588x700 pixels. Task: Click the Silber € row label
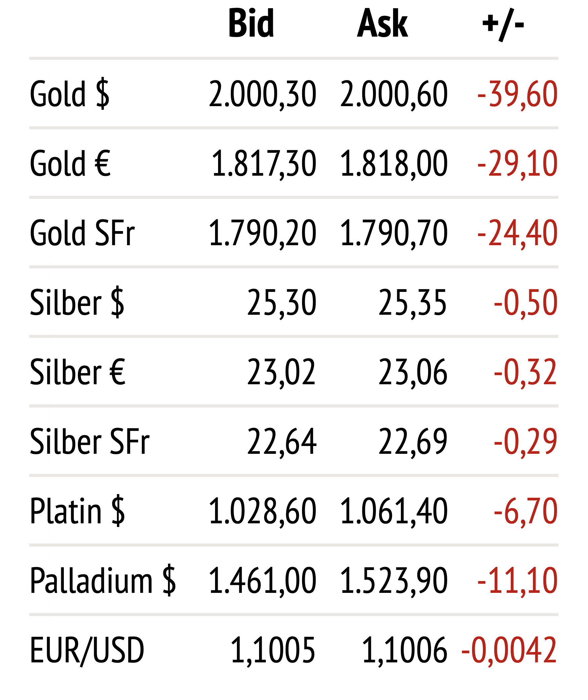pos(78,372)
